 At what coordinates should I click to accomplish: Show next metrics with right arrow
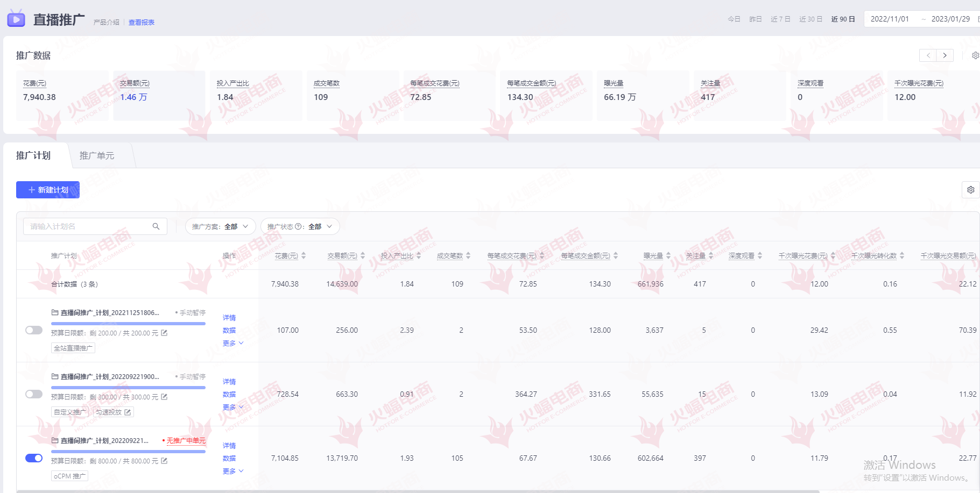click(944, 55)
